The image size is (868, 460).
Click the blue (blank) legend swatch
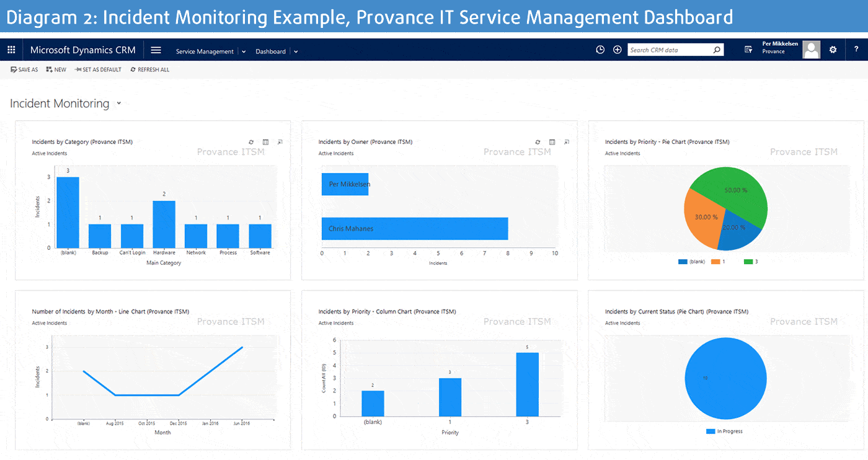[683, 262]
